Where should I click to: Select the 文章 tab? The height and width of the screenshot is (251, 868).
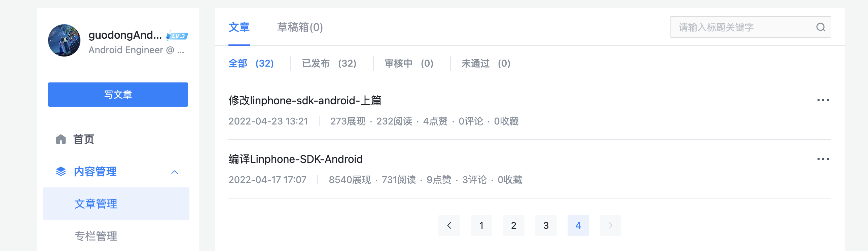pyautogui.click(x=239, y=27)
